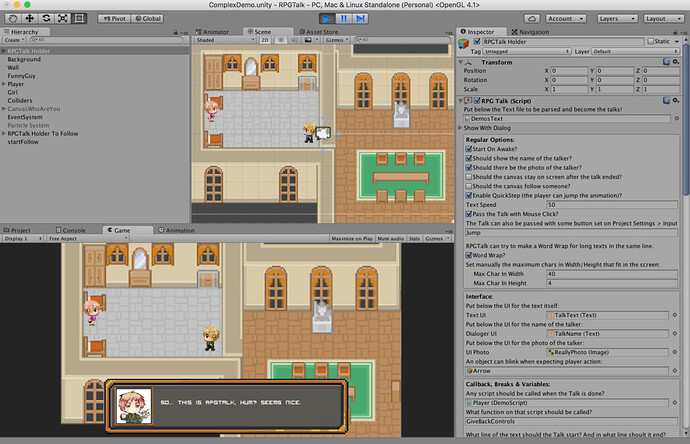Open Scene view Gizmos dropdown

(337, 40)
